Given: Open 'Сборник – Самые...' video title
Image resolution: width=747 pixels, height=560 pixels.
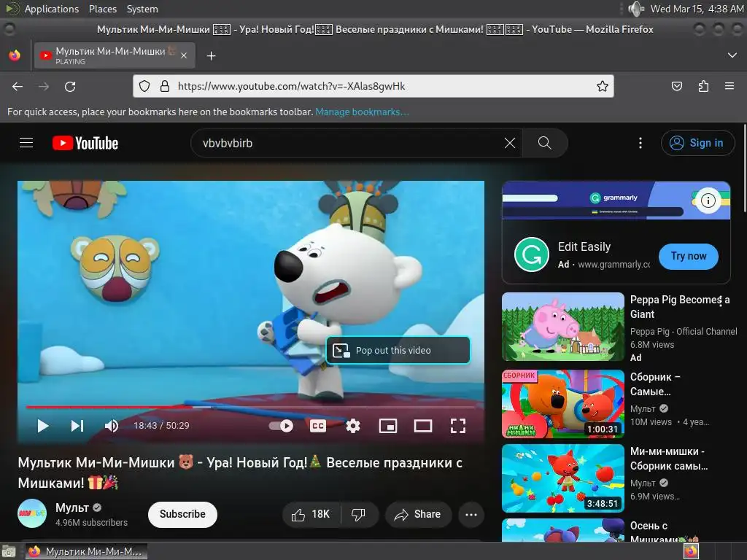Looking at the screenshot, I should coord(655,384).
